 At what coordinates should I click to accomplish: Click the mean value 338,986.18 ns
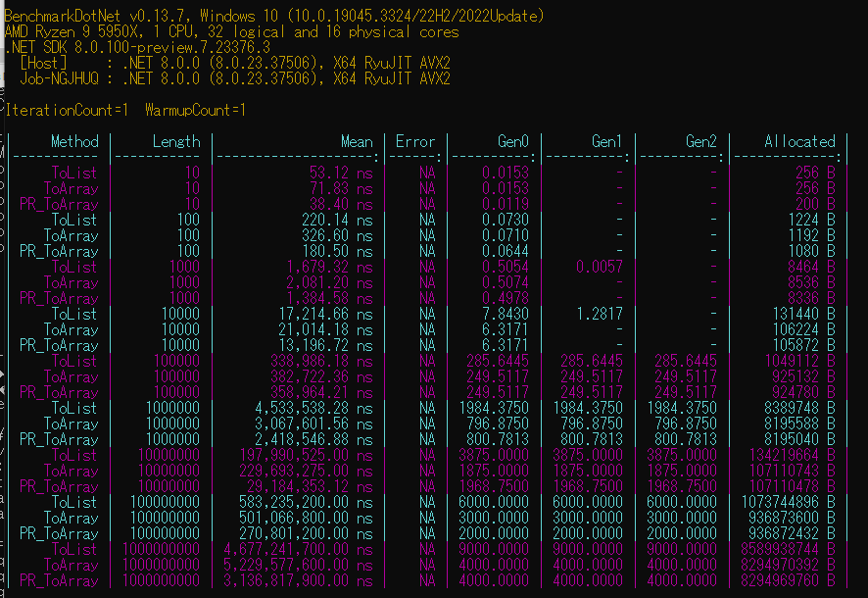[321, 362]
